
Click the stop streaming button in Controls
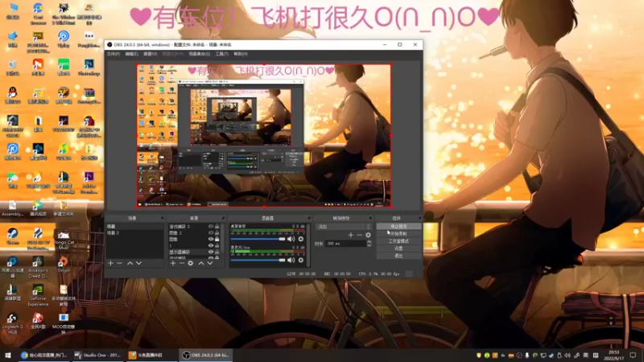click(x=398, y=227)
